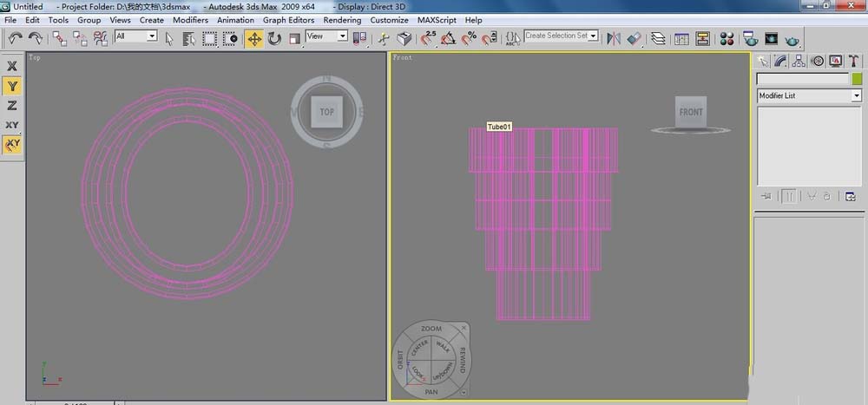Click the Use Pivot Point Center icon
The image size is (868, 405).
(x=360, y=39)
